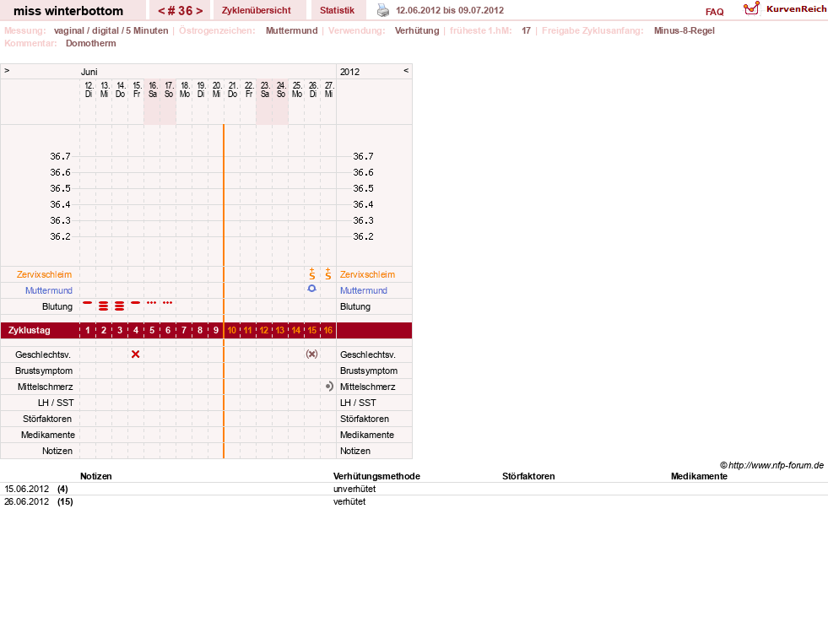Click the right Zervixschleim label
This screenshot has width=828, height=644.
pos(367,274)
